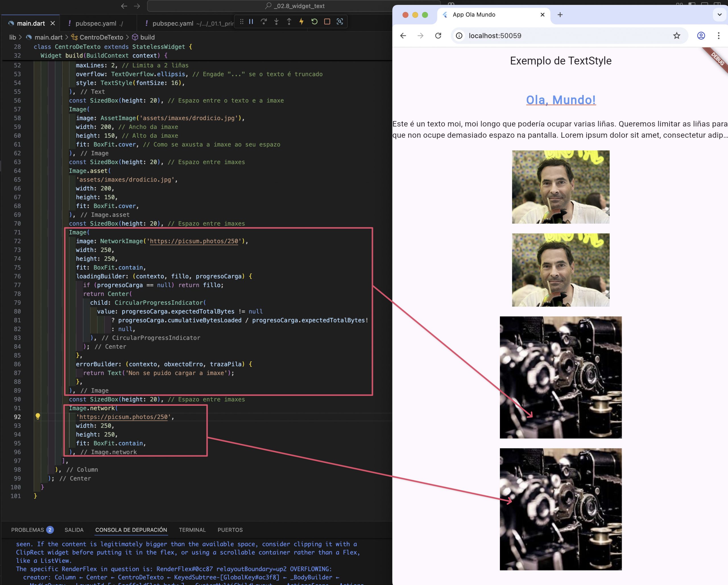Bookmark the page with the star icon
This screenshot has height=585, width=728.
[676, 36]
